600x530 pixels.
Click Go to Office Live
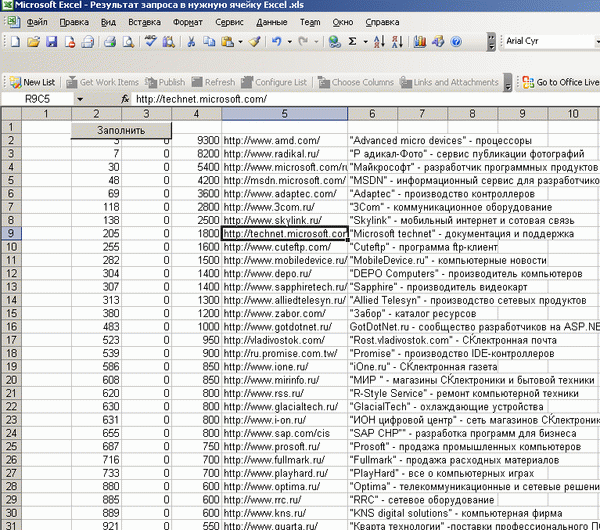560,82
